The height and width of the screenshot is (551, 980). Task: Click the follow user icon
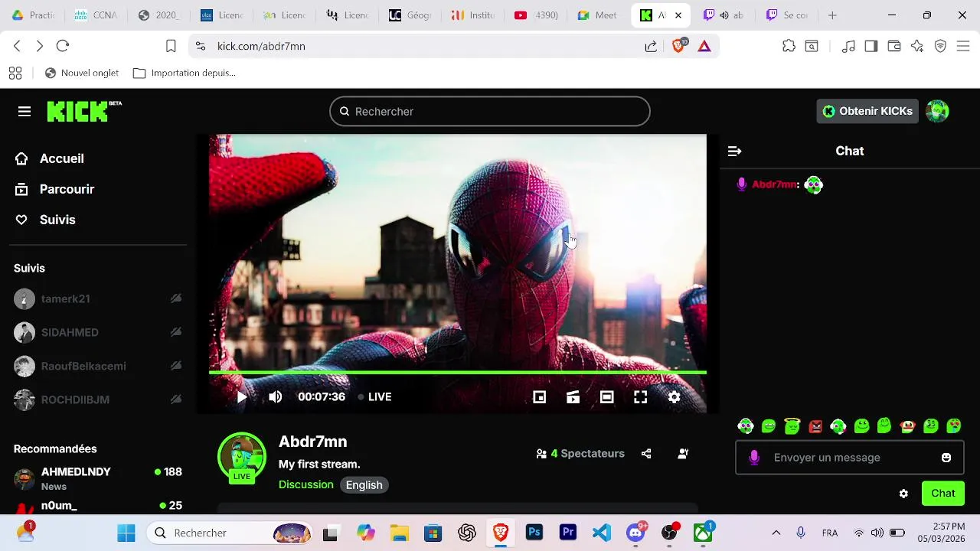[x=683, y=454]
